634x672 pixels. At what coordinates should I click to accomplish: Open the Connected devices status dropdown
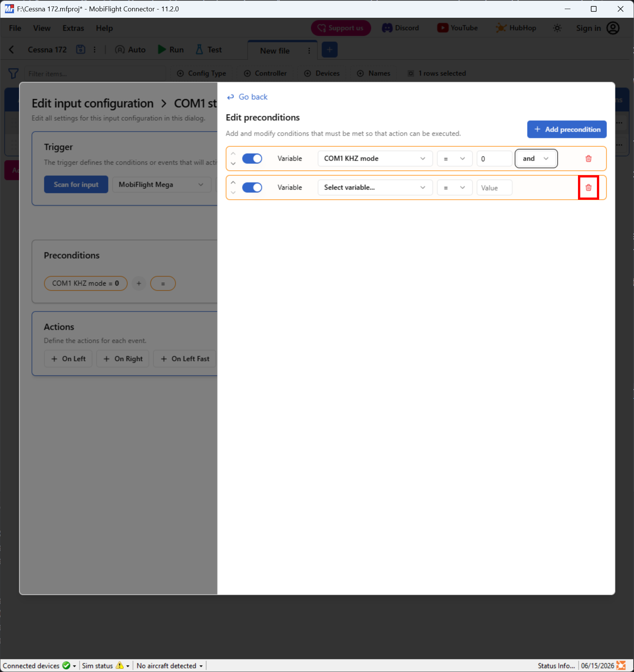click(x=39, y=666)
